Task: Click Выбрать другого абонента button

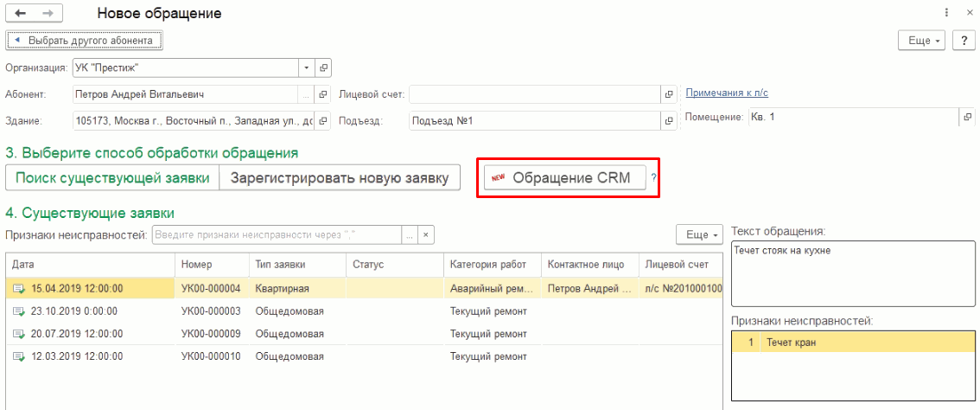Action: pos(85,41)
